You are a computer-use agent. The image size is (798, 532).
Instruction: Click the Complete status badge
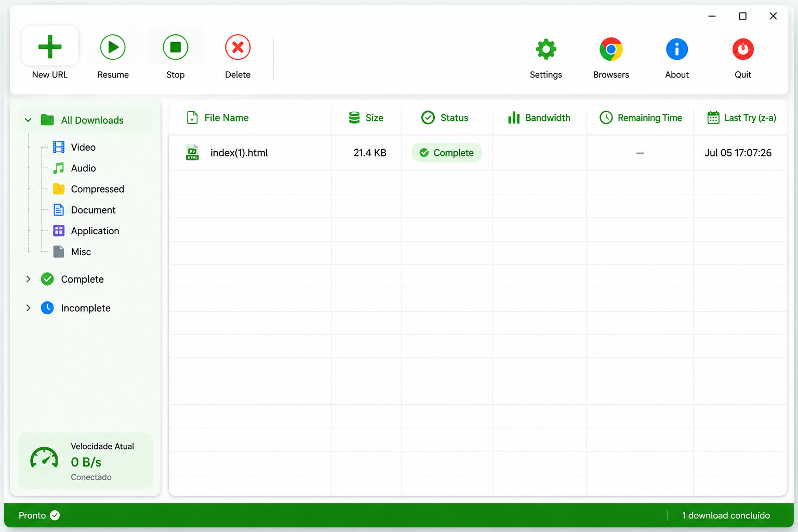[x=447, y=153]
